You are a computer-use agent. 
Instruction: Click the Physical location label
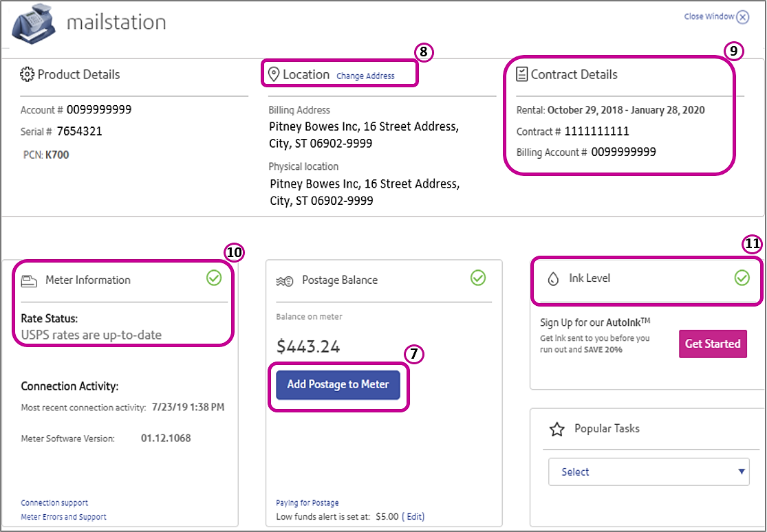point(303,167)
